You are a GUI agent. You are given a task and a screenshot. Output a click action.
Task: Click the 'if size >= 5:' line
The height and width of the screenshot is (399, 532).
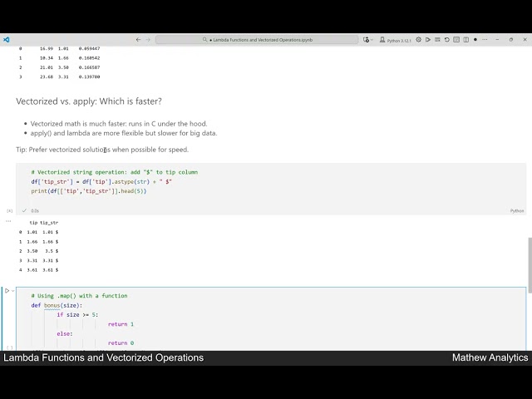point(77,315)
